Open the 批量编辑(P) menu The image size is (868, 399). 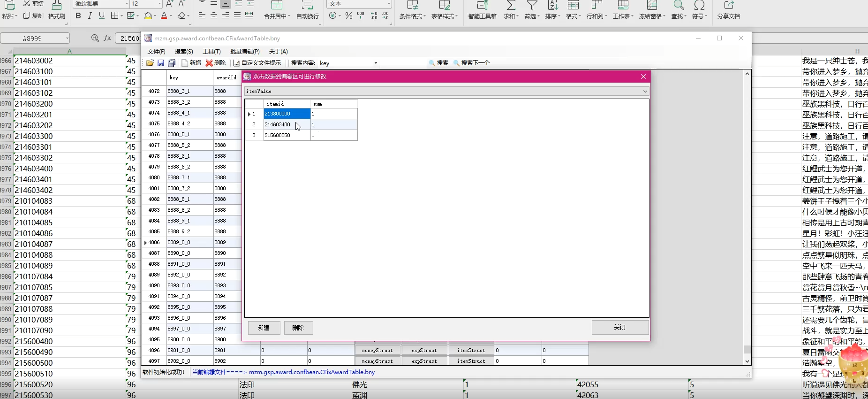tap(245, 52)
